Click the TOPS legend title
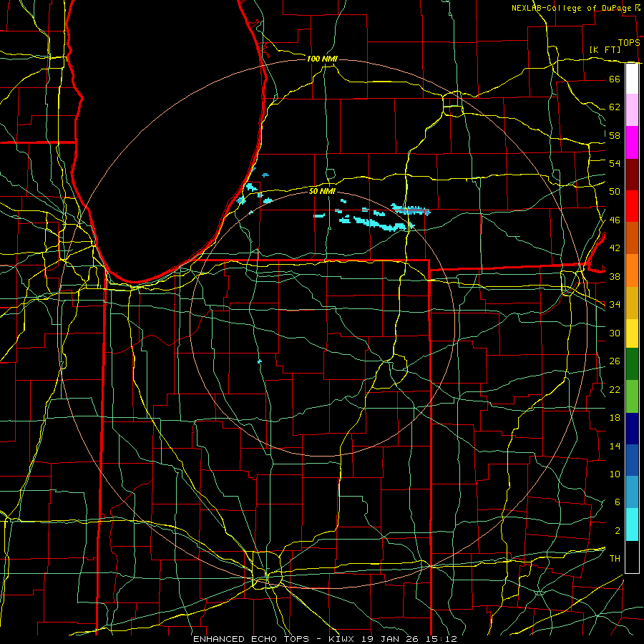The width and height of the screenshot is (644, 644). tap(629, 42)
